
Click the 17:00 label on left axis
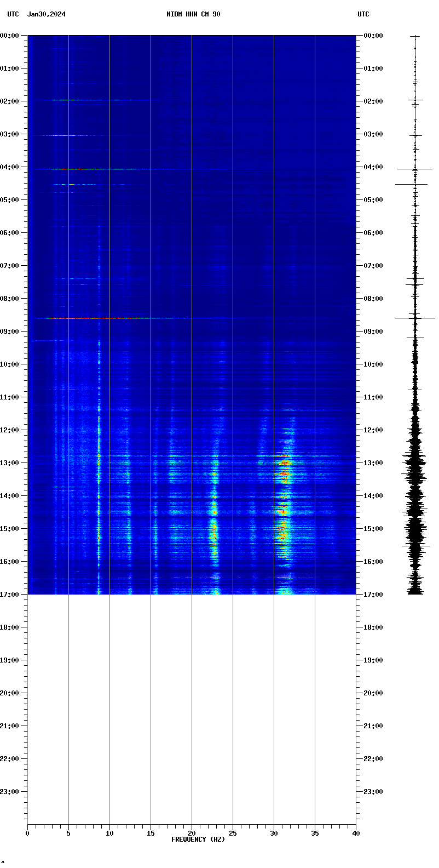pos(10,595)
